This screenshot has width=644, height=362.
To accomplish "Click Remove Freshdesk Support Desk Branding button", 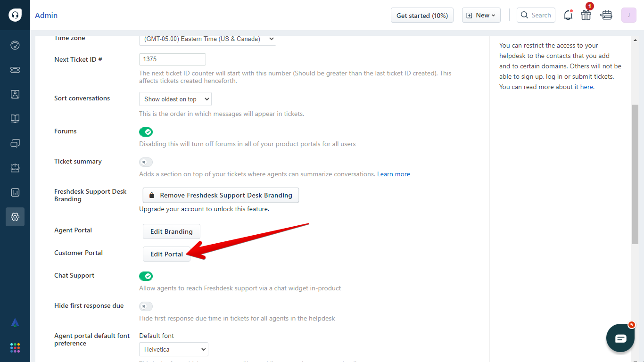I will point(221,195).
